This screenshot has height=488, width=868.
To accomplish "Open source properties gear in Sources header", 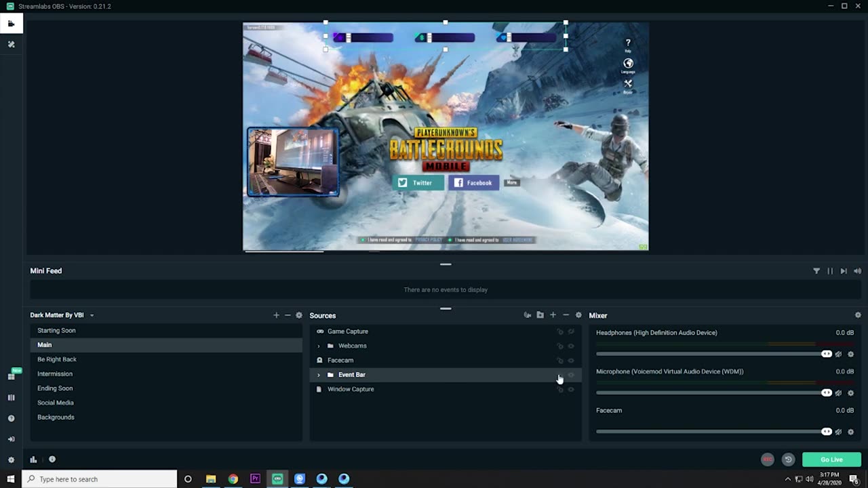I will [578, 315].
